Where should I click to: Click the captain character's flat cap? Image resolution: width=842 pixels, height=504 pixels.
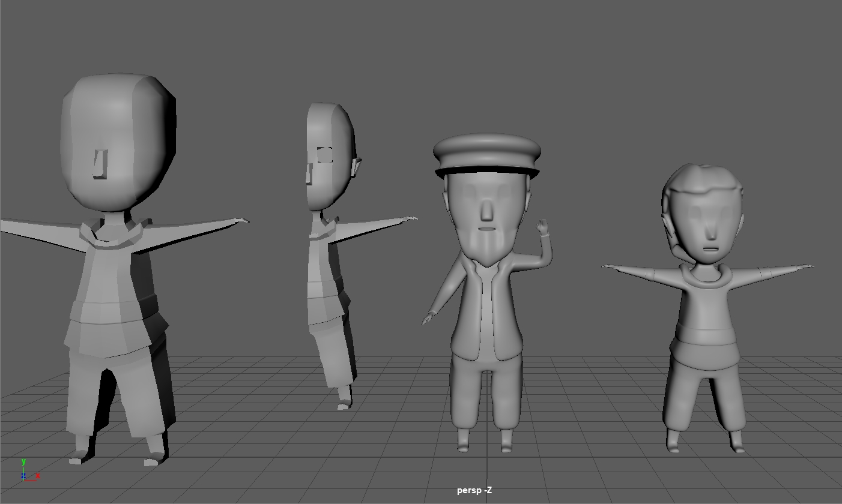(486, 156)
